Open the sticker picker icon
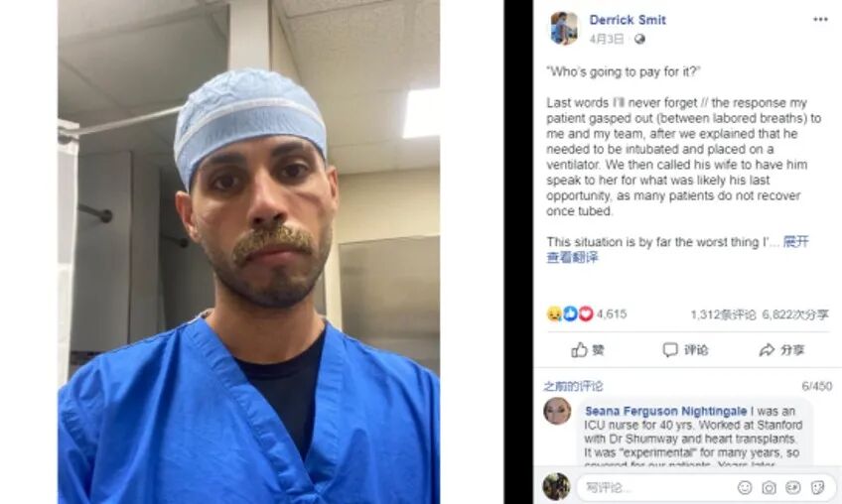 coord(817,487)
